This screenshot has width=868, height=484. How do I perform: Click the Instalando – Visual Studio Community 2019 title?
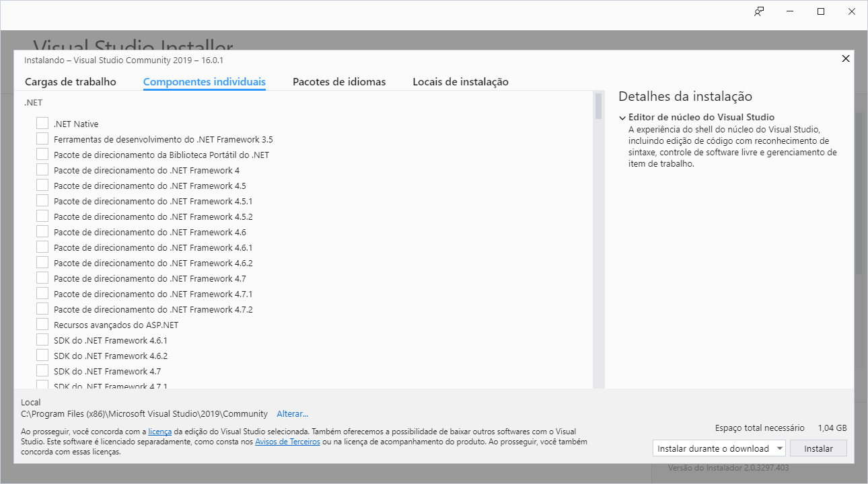click(x=124, y=61)
